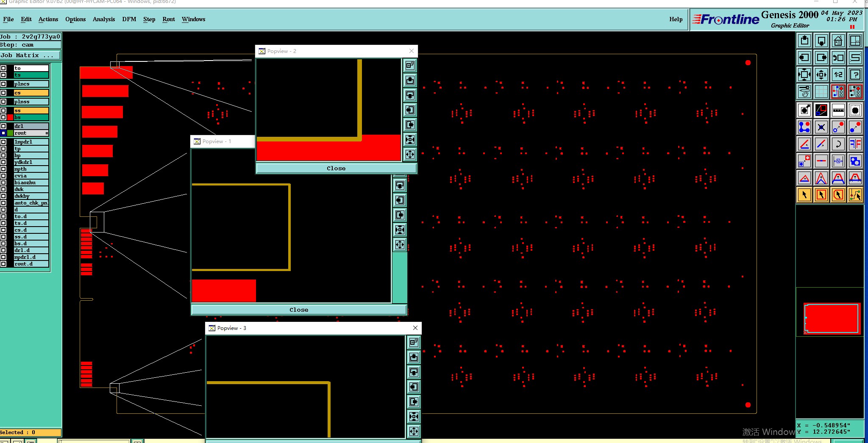868x443 pixels.
Task: Select the mirror F icon
Action: click(855, 144)
